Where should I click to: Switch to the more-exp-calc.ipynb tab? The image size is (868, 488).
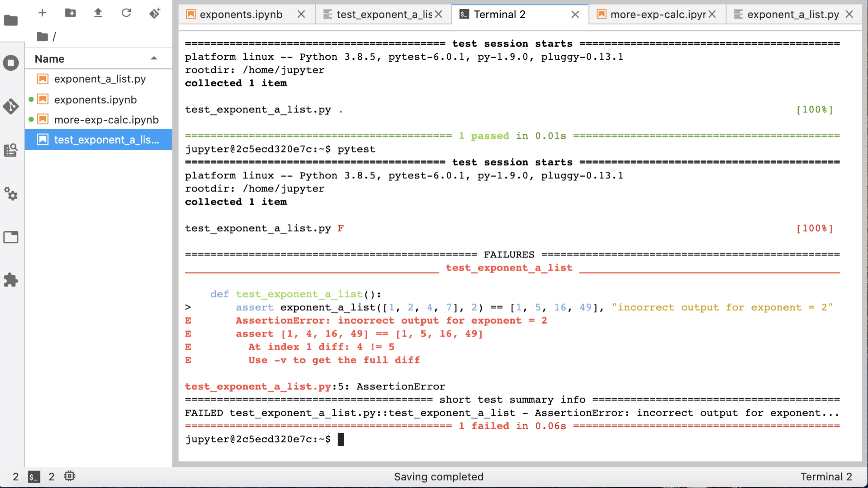point(657,14)
